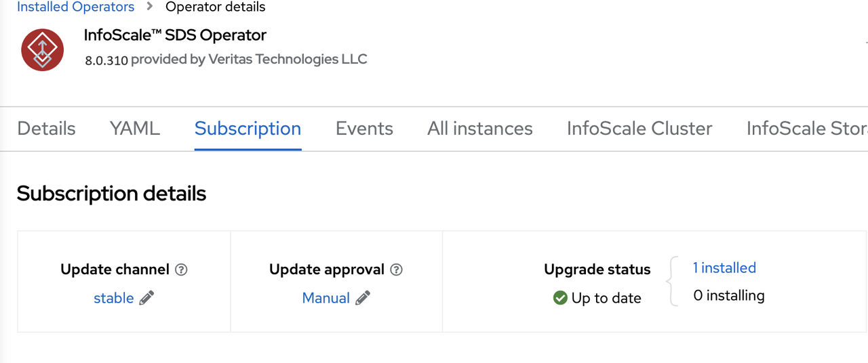Image resolution: width=868 pixels, height=363 pixels.
Task: Click the stable channel link
Action: [114, 298]
